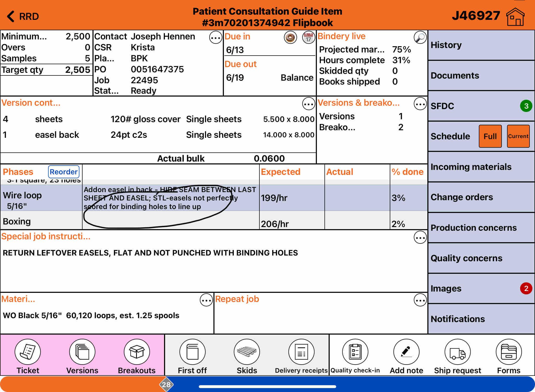Go to home via house icon
Viewport: 535px width, 392px height.
(x=515, y=17)
